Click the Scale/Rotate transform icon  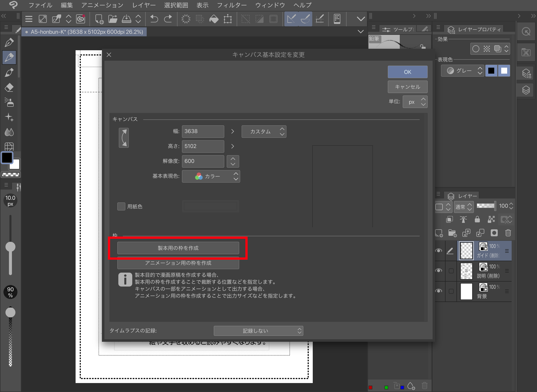tap(228, 19)
